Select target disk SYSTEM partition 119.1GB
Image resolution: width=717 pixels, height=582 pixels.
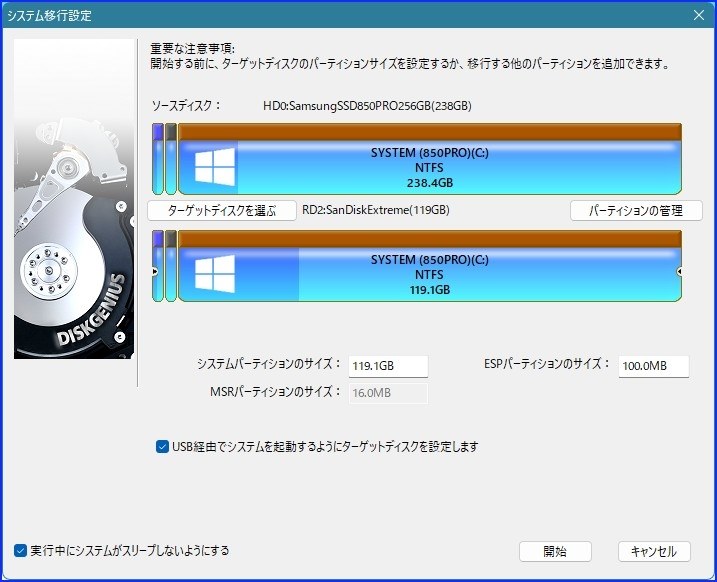pyautogui.click(x=430, y=266)
